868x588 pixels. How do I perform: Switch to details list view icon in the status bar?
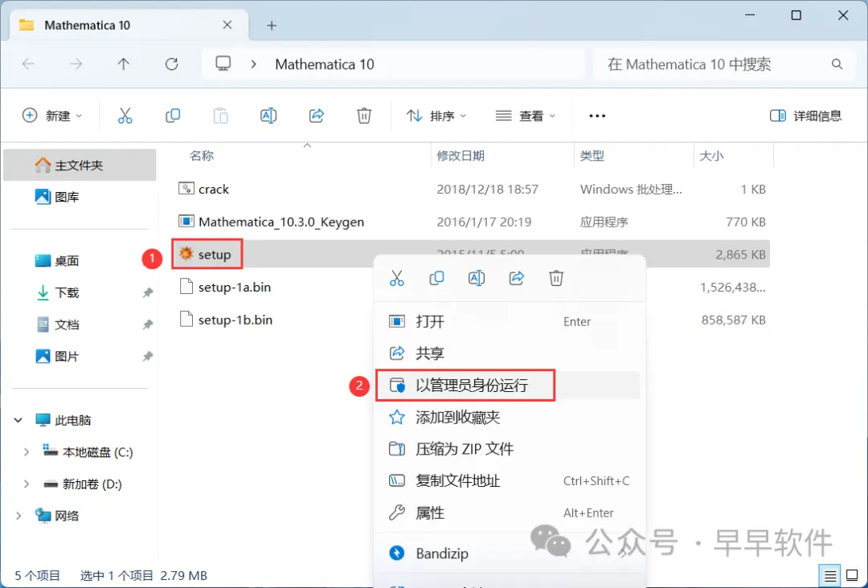pos(829,576)
